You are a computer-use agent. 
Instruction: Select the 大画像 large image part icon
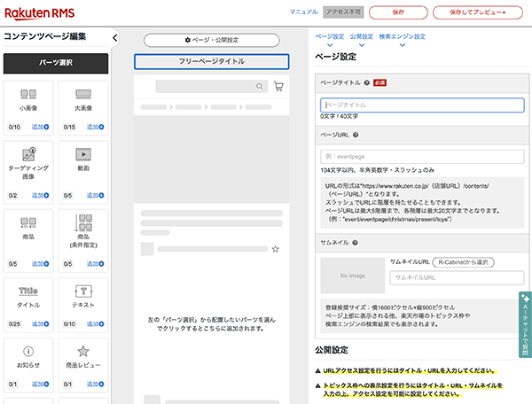point(83,94)
